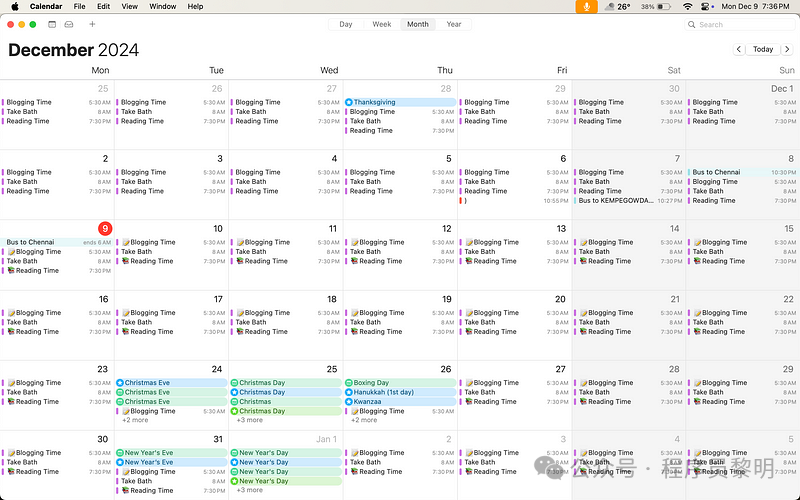Click the orange microphone menu bar icon
Image resolution: width=800 pixels, height=500 pixels.
tap(587, 7)
